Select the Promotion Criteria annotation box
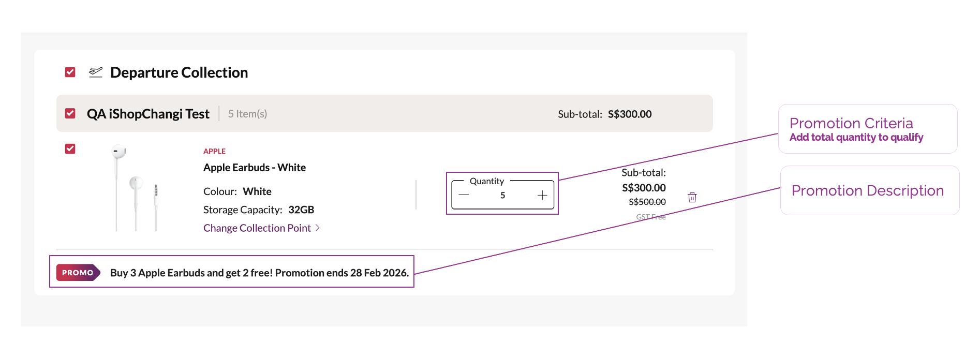 (x=867, y=129)
